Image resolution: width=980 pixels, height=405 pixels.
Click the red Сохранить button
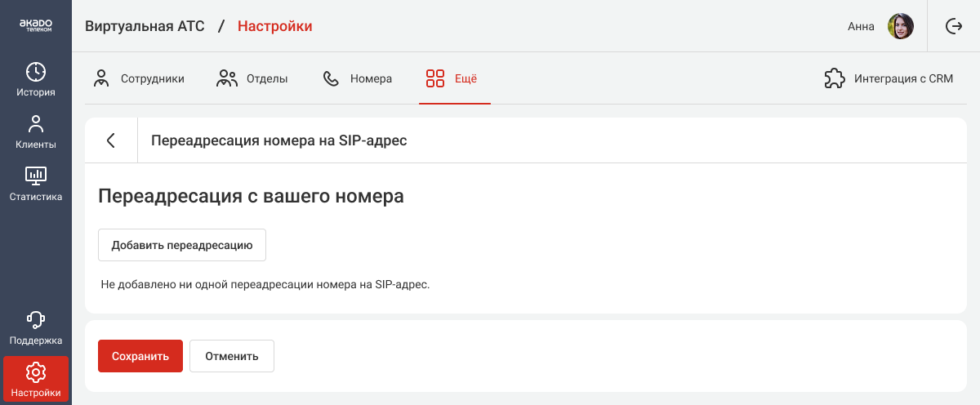pyautogui.click(x=140, y=356)
